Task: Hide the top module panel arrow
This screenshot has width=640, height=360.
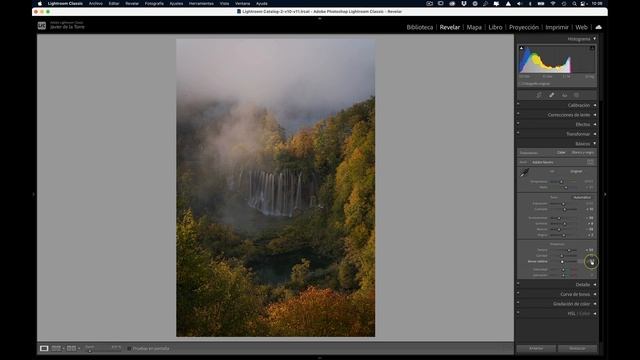Action: click(320, 19)
